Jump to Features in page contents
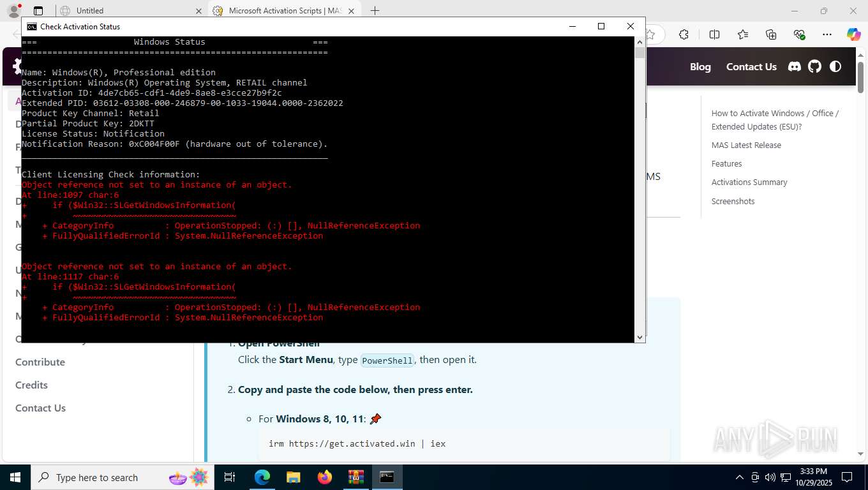This screenshot has height=490, width=868. (x=726, y=163)
